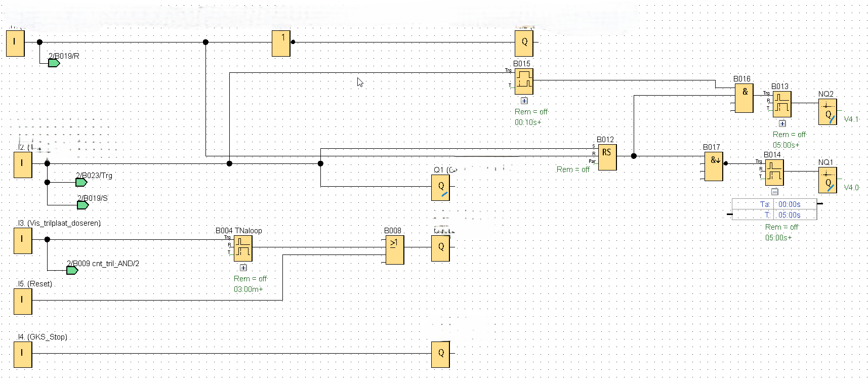Expand the B015 parameter box

coord(524,101)
